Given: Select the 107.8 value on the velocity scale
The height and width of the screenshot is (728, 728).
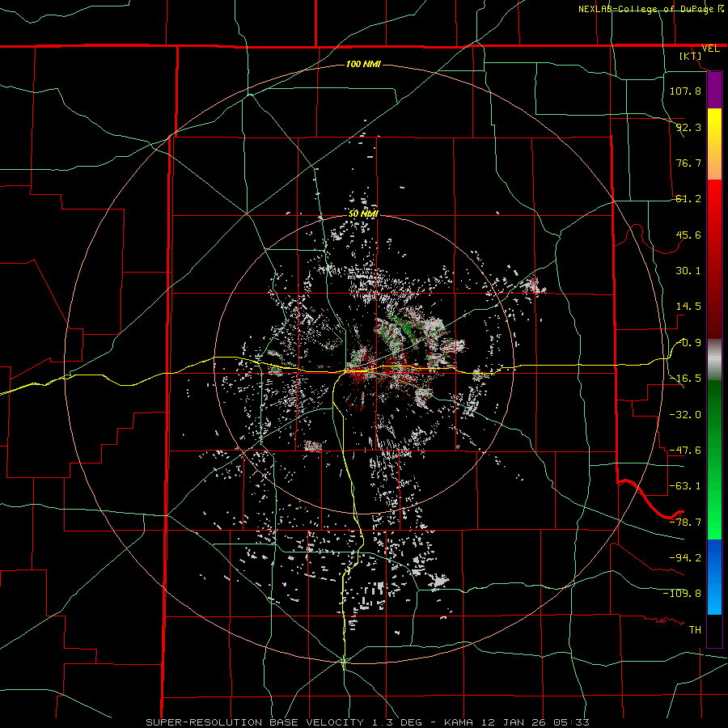Looking at the screenshot, I should point(685,91).
